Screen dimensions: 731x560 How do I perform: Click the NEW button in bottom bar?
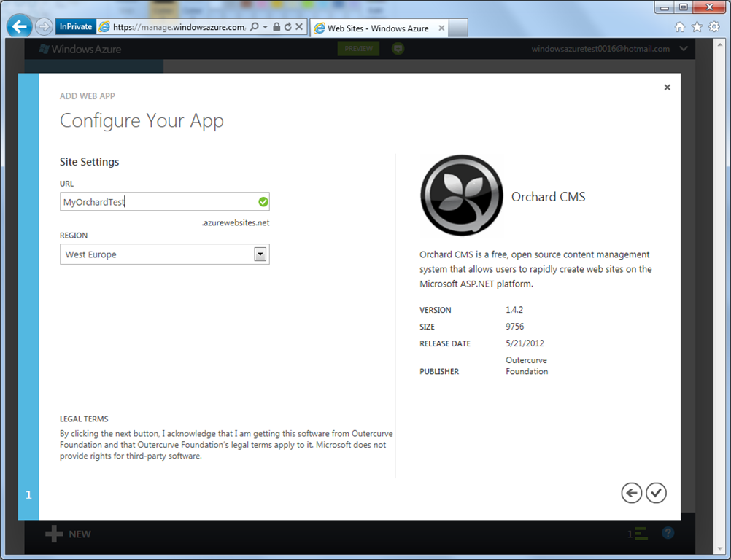pos(69,534)
